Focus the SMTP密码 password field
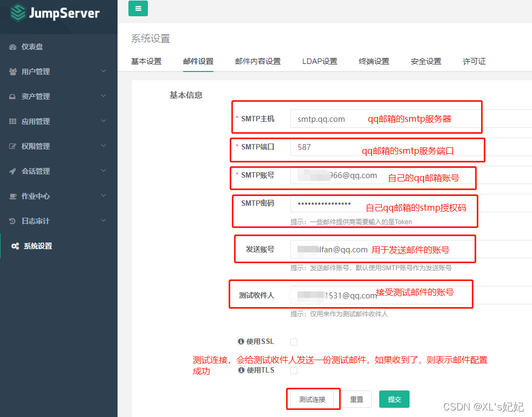Viewport: 532px width, 417px height. [411, 203]
